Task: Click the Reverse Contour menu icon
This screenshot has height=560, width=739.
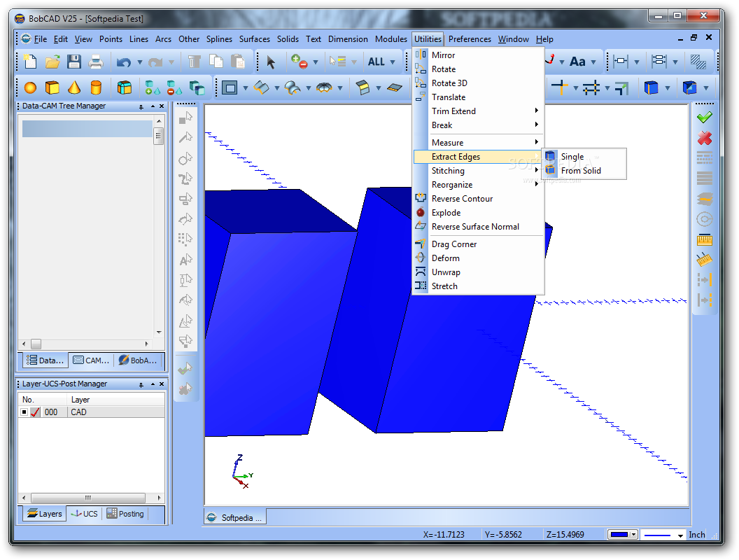Action: pos(421,199)
